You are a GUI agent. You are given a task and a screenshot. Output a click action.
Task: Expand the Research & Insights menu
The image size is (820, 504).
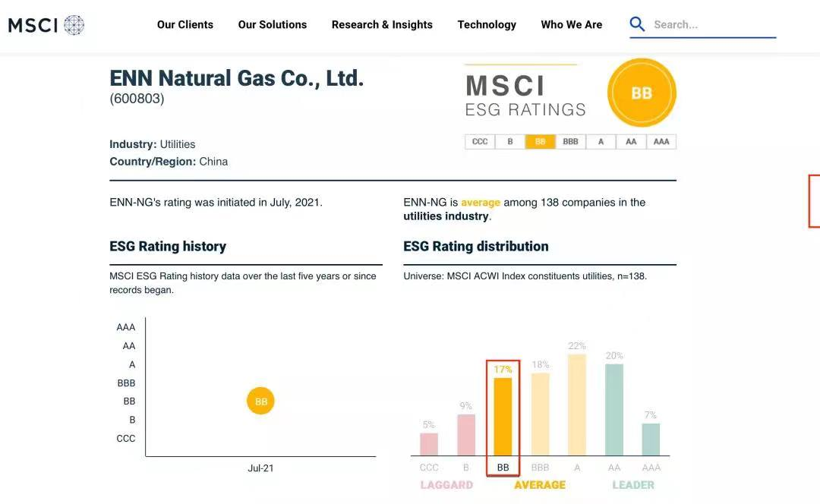pyautogui.click(x=382, y=24)
